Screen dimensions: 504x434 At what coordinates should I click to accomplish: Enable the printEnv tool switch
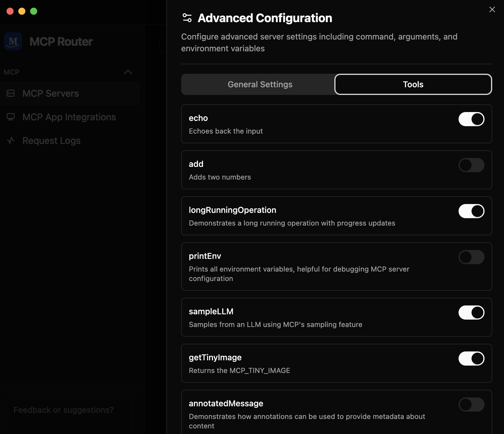click(x=471, y=257)
